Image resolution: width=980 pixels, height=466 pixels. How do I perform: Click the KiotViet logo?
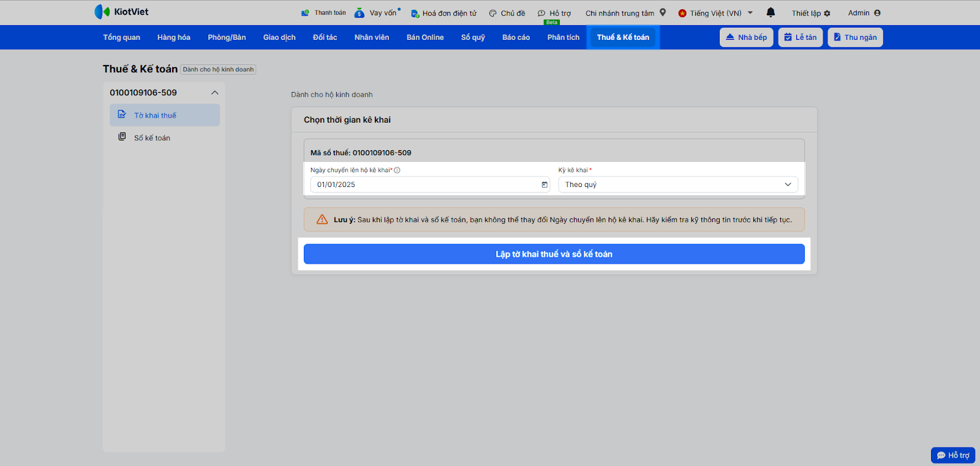coord(121,12)
